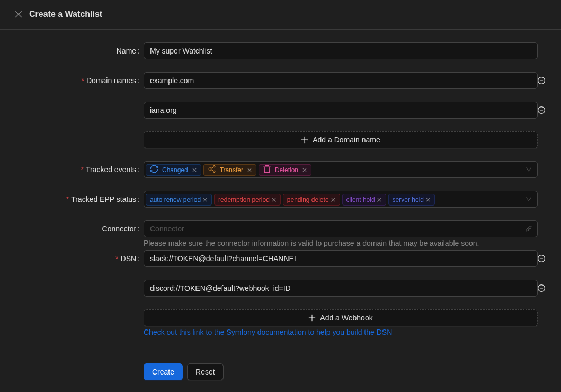Screen dimensions: 561x392
Task: Delete the slack DSN entry
Action: pos(541,259)
